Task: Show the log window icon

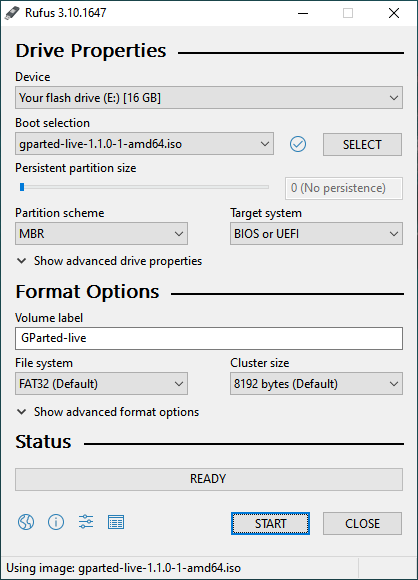Action: click(116, 522)
